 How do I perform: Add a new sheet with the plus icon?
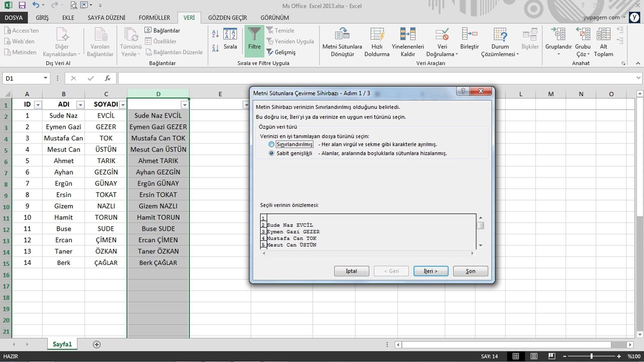97,344
